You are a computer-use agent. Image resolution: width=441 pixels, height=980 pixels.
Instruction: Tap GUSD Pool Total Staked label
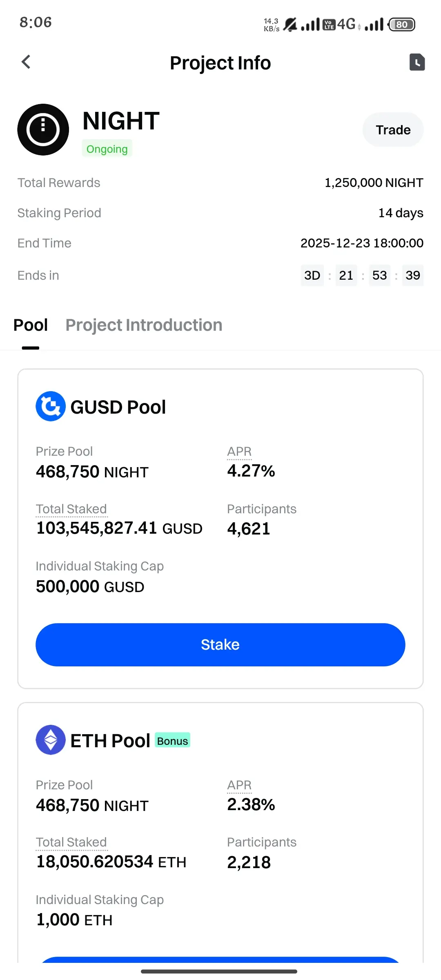click(71, 509)
